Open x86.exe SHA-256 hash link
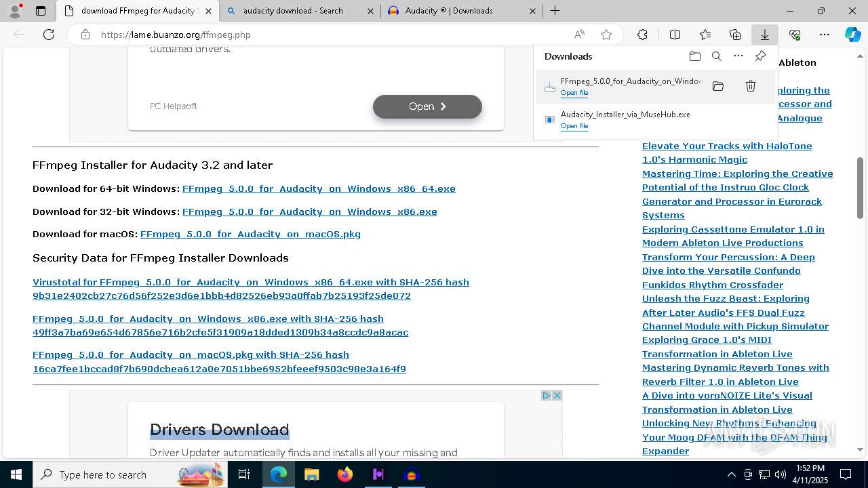This screenshot has width=868, height=488. coord(220,325)
